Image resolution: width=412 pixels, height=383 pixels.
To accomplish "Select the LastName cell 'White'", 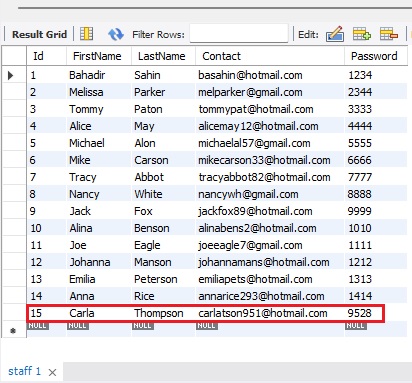I will tap(163, 194).
